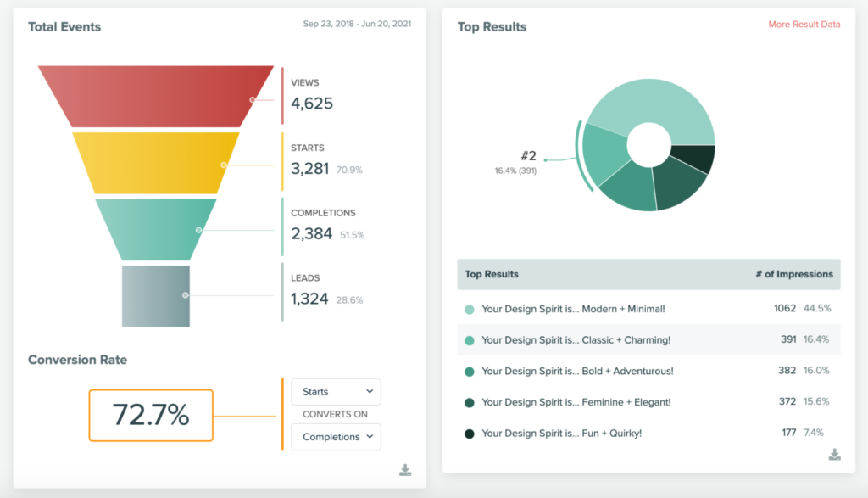Click the Bold + Adventurous result row

[648, 371]
